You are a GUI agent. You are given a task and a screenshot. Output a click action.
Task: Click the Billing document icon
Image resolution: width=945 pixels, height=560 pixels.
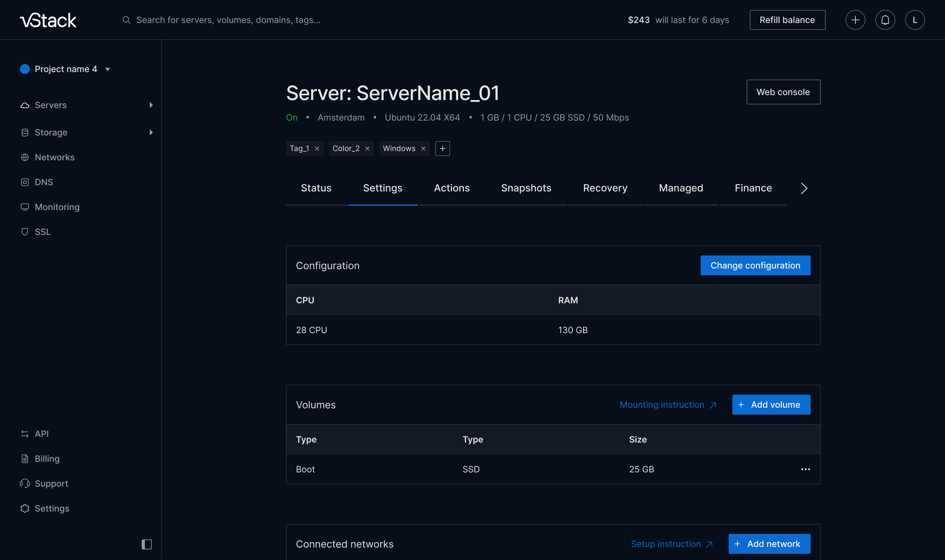point(25,459)
